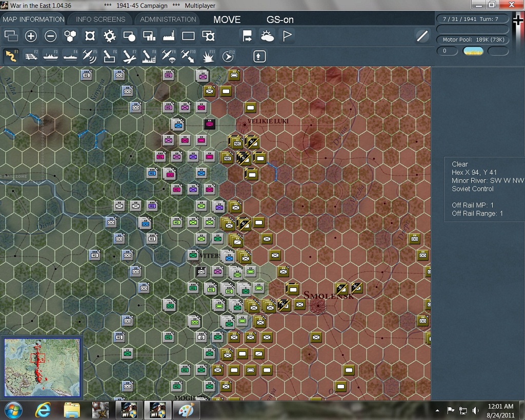Select the black counter west of Velikie Luki
This screenshot has height=420, width=525.
[210, 124]
